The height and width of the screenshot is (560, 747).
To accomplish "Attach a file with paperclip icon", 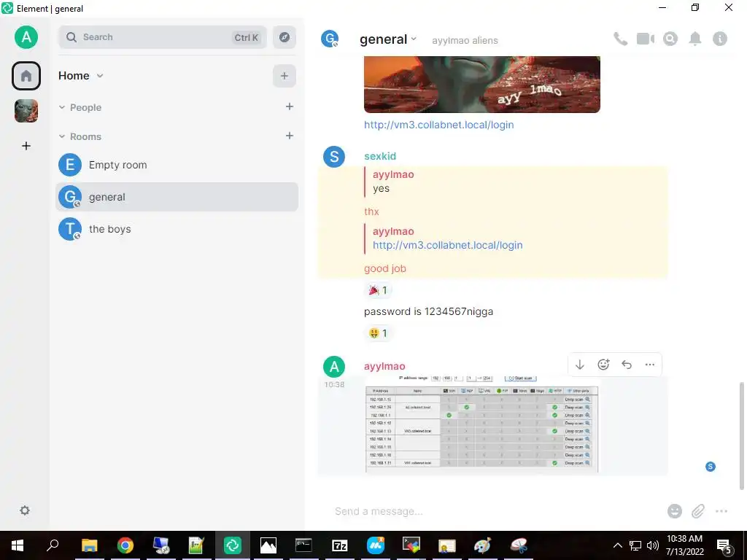I will [x=698, y=511].
